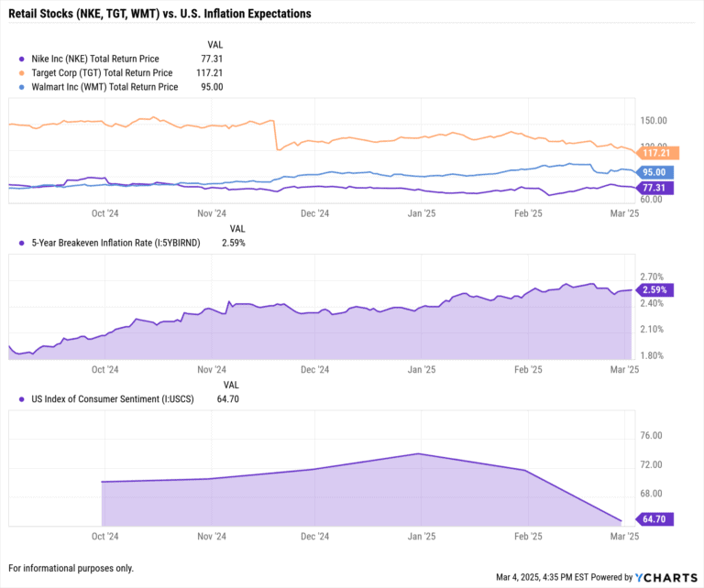The width and height of the screenshot is (704, 588).
Task: Click the Jan '25 peak on sentiment chart
Action: click(x=420, y=453)
